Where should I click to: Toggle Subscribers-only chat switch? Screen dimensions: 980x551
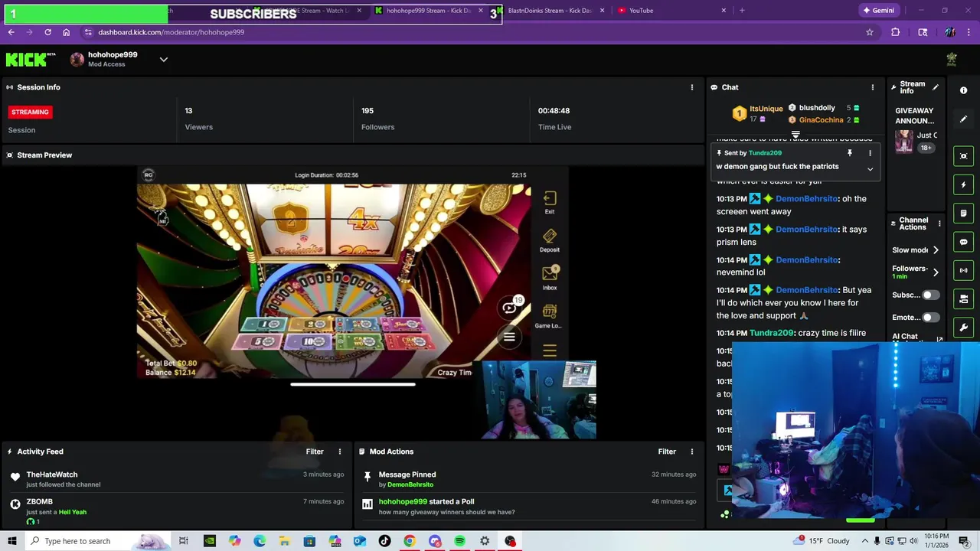pyautogui.click(x=930, y=295)
